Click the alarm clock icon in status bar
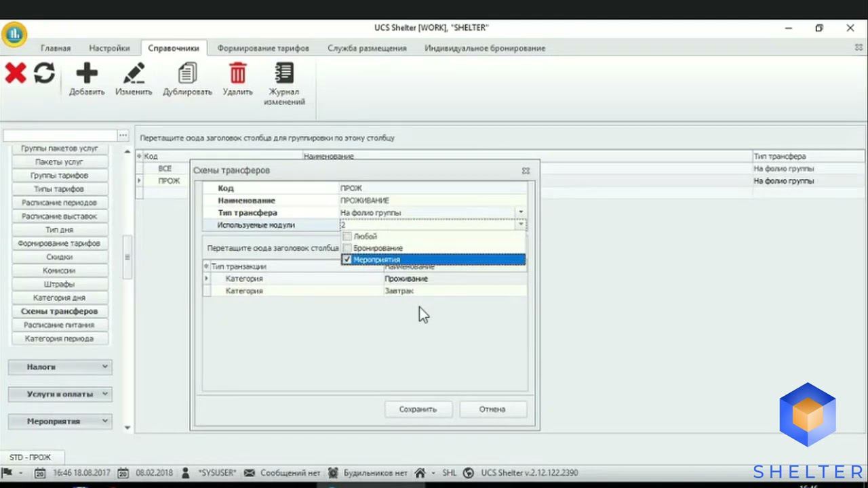Image resolution: width=868 pixels, height=488 pixels. pyautogui.click(x=333, y=473)
